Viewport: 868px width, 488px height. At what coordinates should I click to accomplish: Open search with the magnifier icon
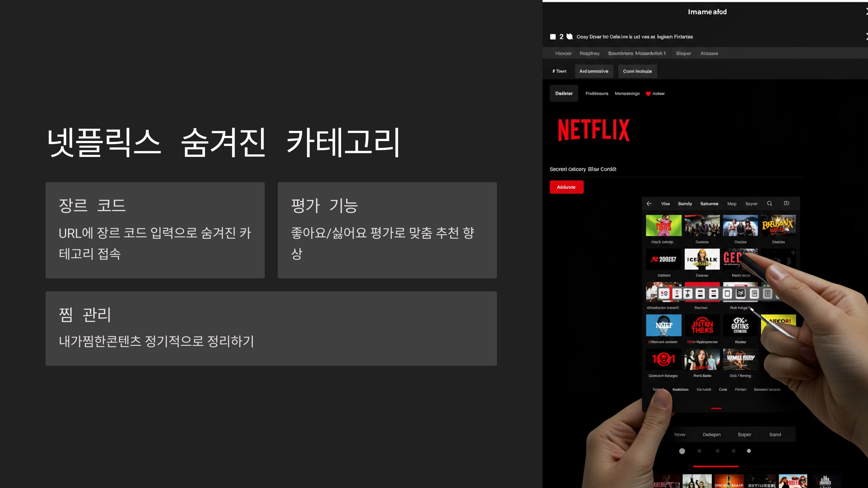(x=770, y=204)
